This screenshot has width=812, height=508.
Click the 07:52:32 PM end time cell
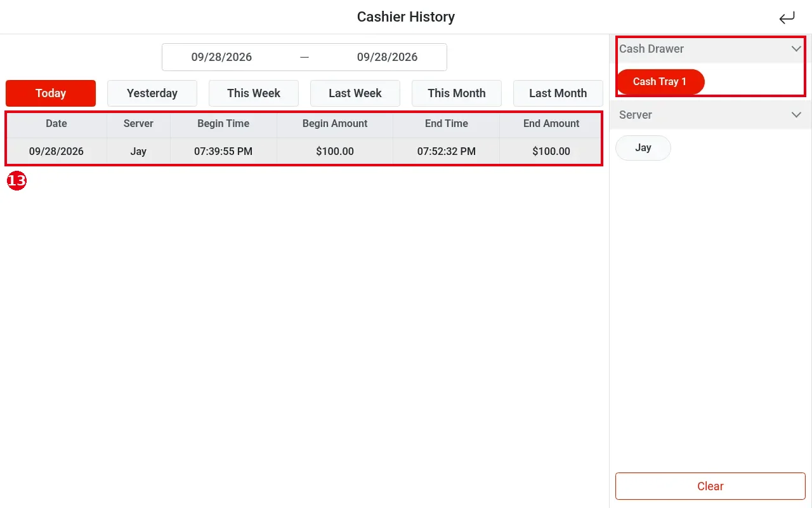447,152
